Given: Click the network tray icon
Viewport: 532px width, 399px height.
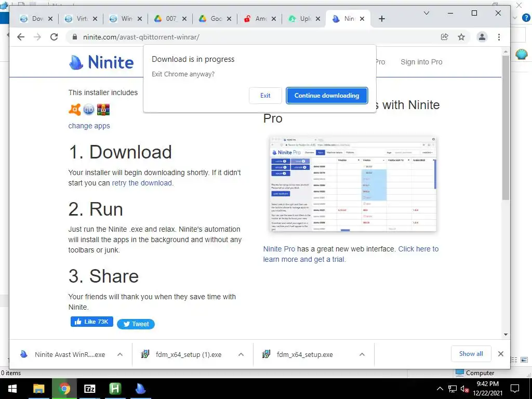Looking at the screenshot, I should point(453,389).
